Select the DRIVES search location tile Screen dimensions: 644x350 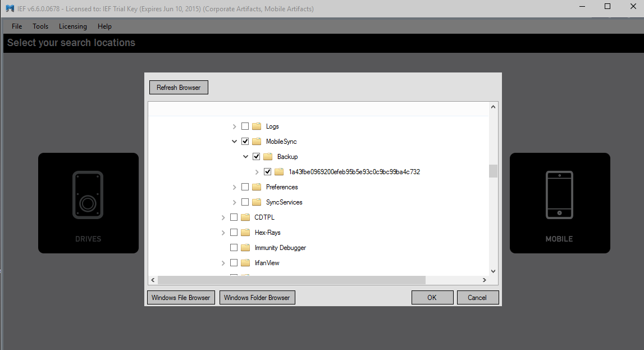88,203
